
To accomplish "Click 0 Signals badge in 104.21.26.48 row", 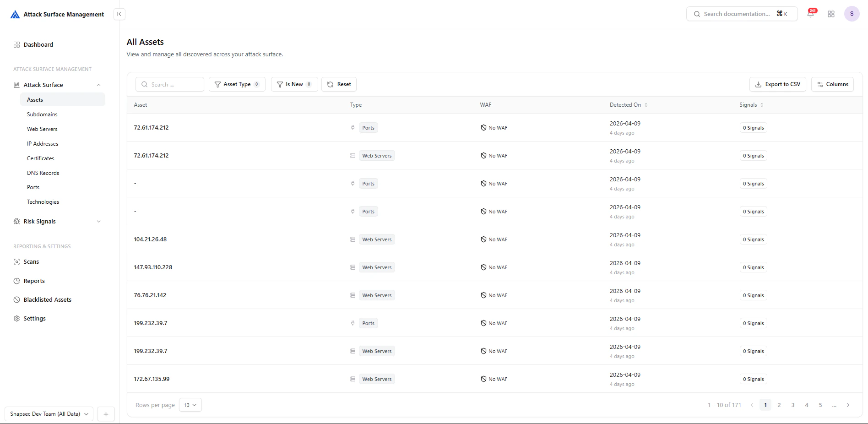I will [753, 239].
